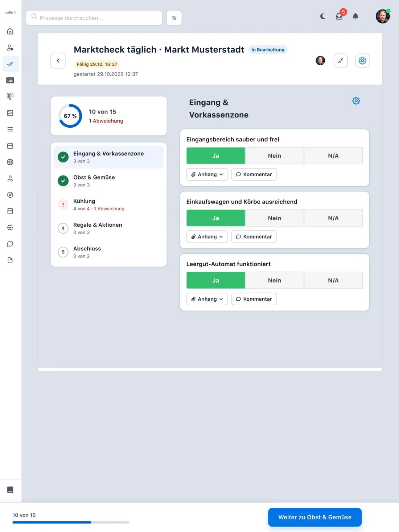Open the list view sidebar icon

(x=10, y=80)
